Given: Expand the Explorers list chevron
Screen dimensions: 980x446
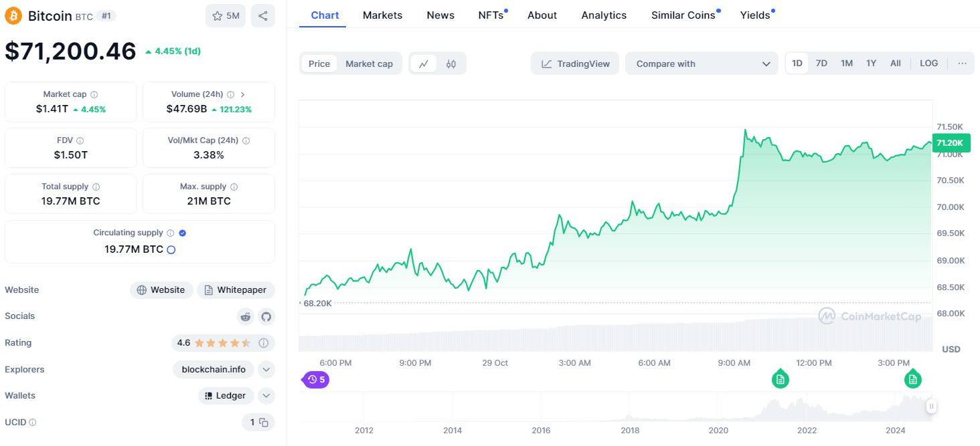Looking at the screenshot, I should tap(266, 369).
